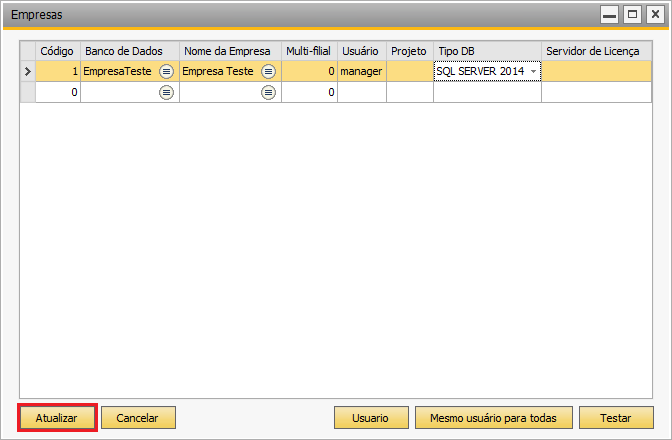Screen dimensions: 672x440
Task: Select Código cell with value 0
Action: tap(58, 92)
